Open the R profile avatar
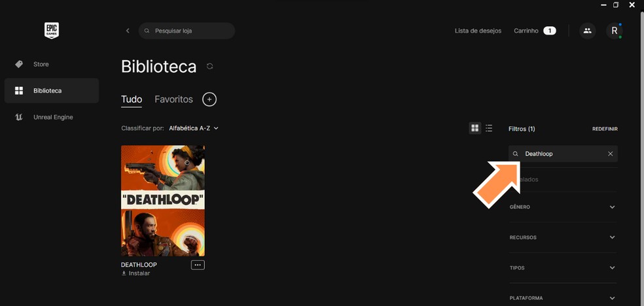Screen dimensions: 644x306 [x=614, y=31]
